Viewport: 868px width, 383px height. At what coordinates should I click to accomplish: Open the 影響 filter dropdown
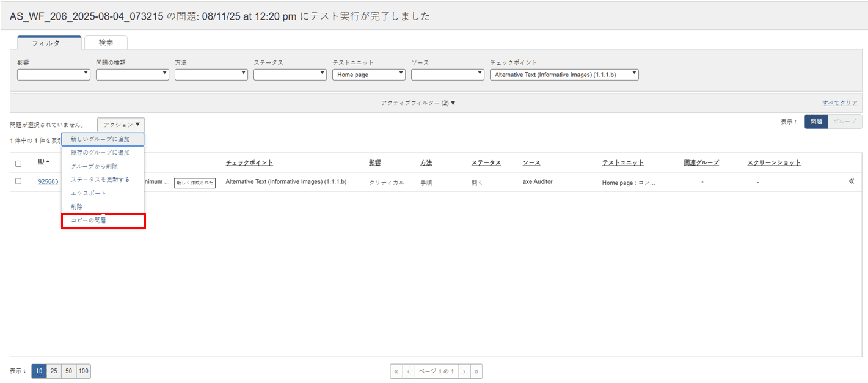click(54, 75)
